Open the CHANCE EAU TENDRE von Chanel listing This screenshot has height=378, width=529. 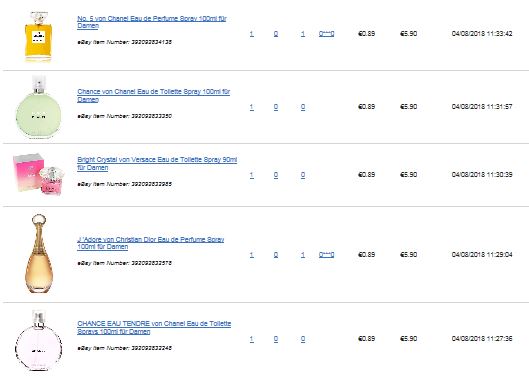154,327
